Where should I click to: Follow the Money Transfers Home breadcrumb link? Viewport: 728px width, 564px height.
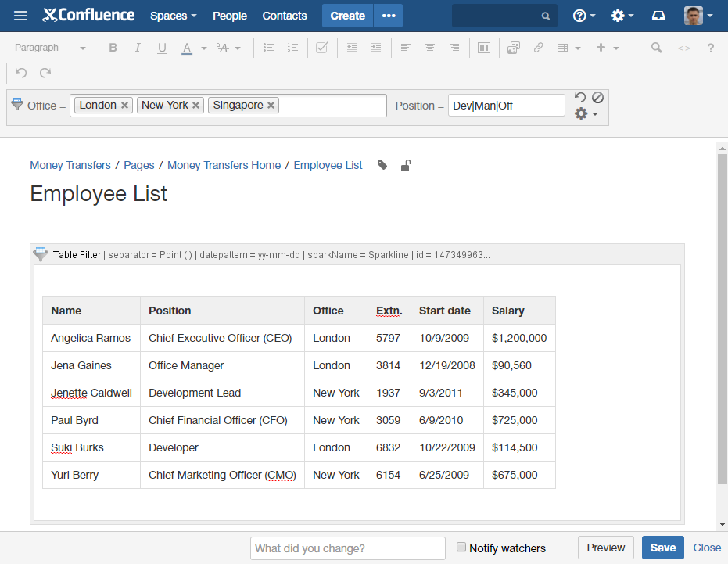tap(224, 165)
